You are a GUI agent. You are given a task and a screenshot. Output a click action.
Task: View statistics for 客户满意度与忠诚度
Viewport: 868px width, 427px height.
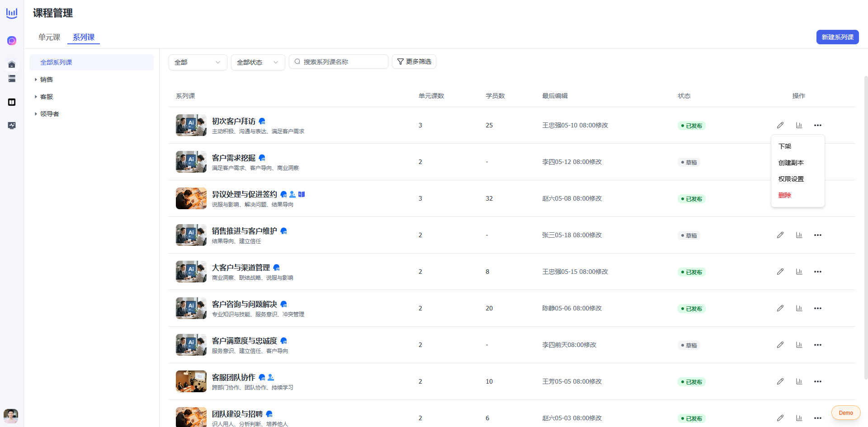pos(799,345)
